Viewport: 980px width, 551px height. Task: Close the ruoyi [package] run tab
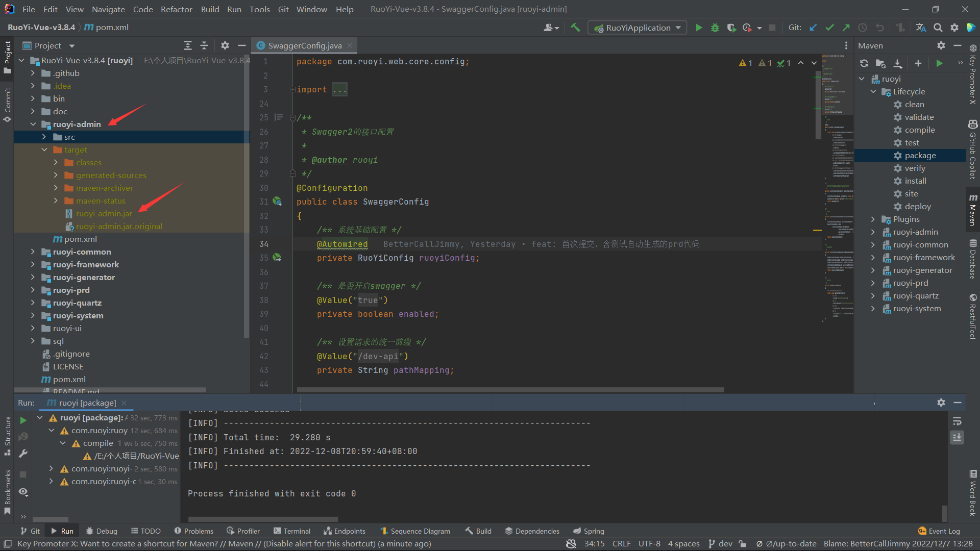124,403
